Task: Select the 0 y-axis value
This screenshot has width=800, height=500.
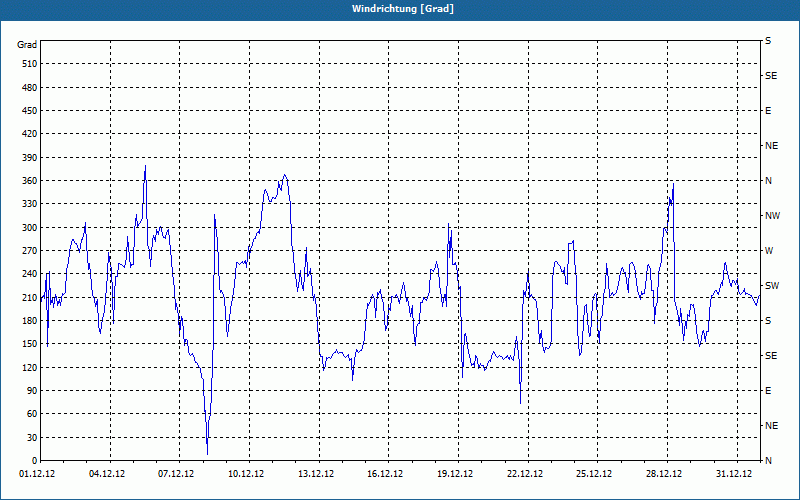Action: click(x=34, y=461)
